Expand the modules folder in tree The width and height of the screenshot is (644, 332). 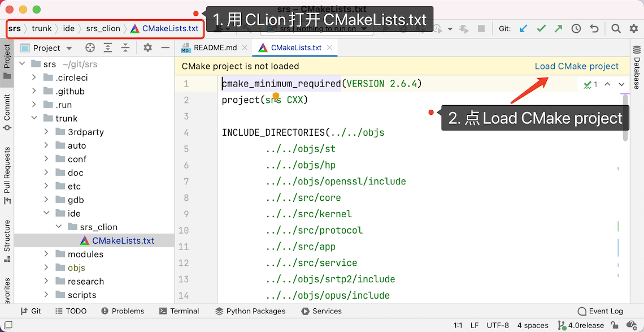coord(47,254)
